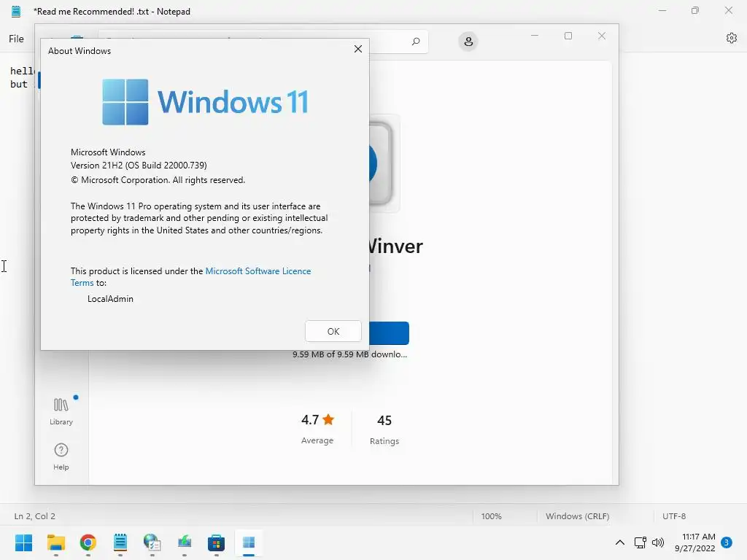This screenshot has width=747, height=560.
Task: Open the Microsoft Software Licence link
Action: coord(258,271)
